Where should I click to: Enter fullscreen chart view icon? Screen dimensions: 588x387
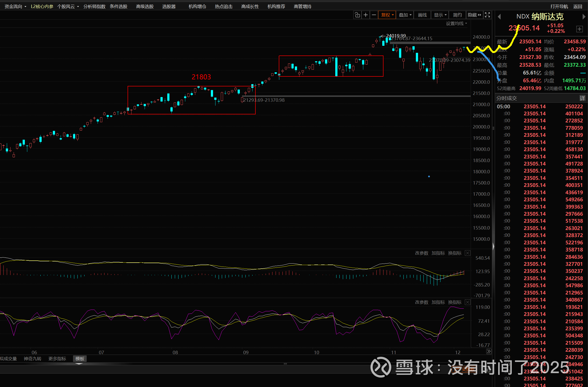pos(487,15)
